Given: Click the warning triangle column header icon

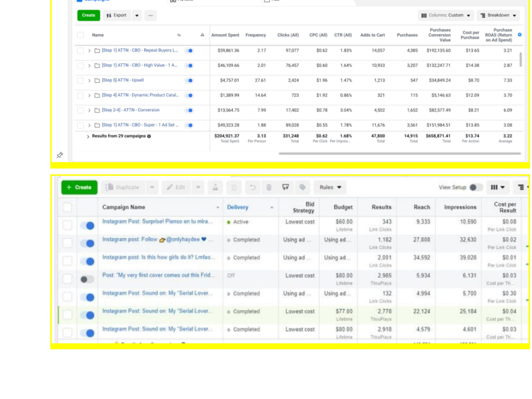Looking at the screenshot, I should point(202,35).
